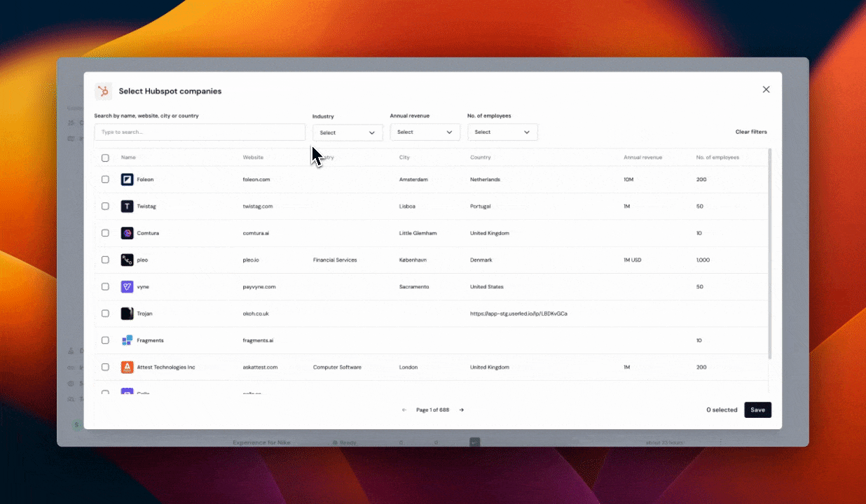Screen dimensions: 866x504
Task: Click the 10M annual revenue cell
Action: 629,180
